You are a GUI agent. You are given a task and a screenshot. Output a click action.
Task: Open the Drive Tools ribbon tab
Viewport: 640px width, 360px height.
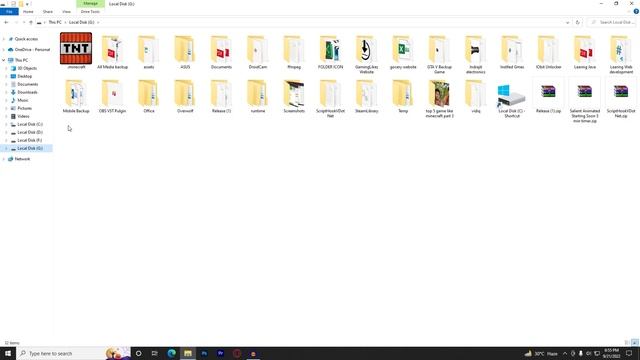(90, 11)
